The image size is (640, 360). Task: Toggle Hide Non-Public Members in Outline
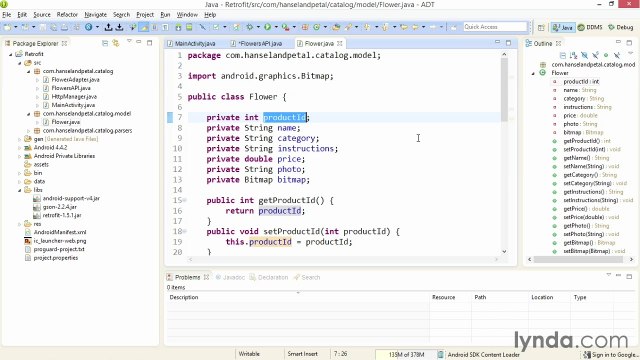(606, 55)
